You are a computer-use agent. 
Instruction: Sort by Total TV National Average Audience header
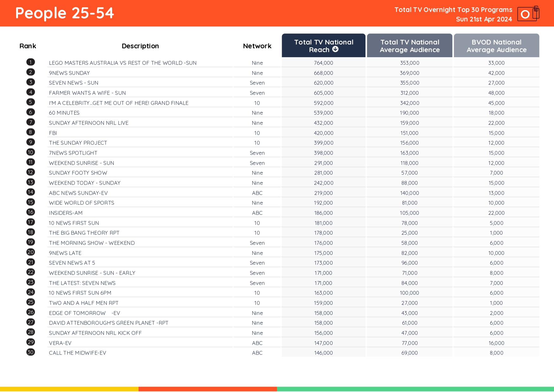pyautogui.click(x=409, y=45)
